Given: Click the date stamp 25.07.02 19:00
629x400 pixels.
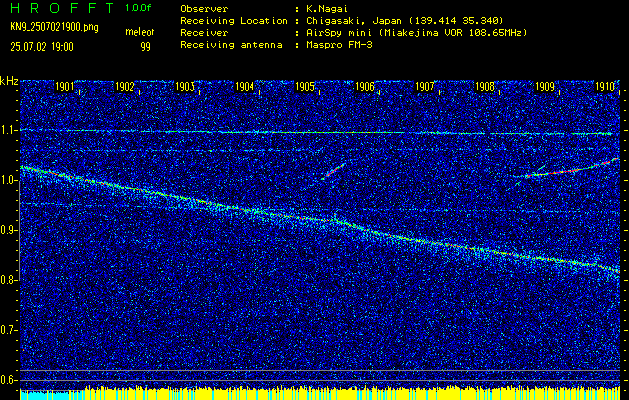Looking at the screenshot, I should (42, 47).
